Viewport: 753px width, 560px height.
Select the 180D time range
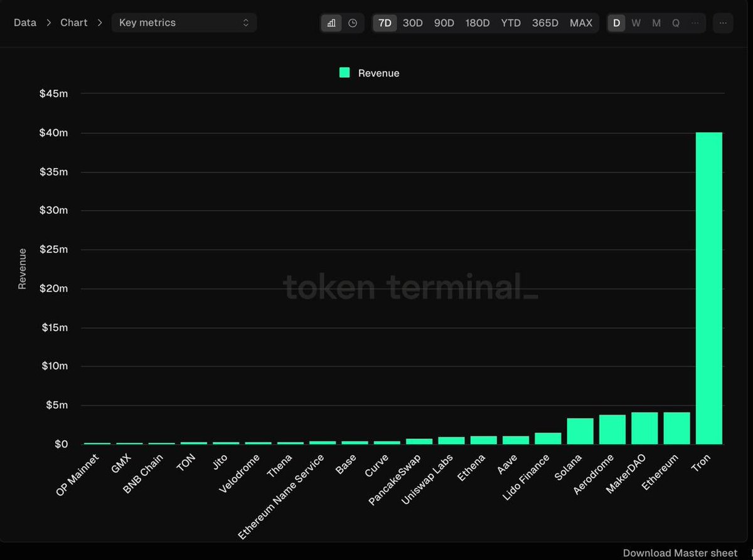478,23
